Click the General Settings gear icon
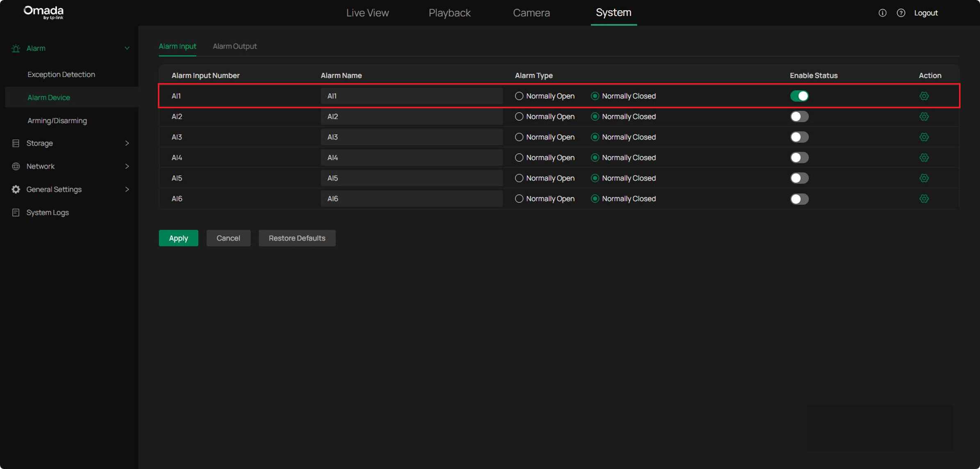The image size is (980, 469). tap(16, 189)
